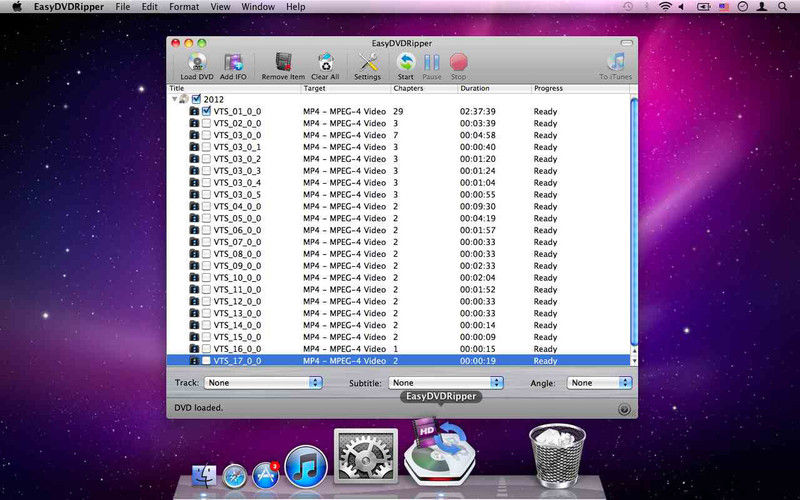Open App Store from the dock
The height and width of the screenshot is (500, 800).
(x=266, y=475)
